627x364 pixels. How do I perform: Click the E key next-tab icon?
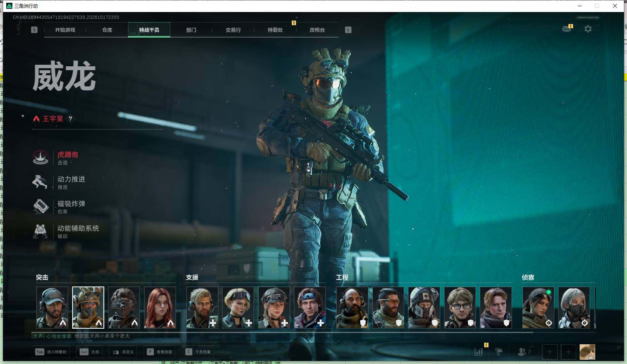pyautogui.click(x=348, y=30)
